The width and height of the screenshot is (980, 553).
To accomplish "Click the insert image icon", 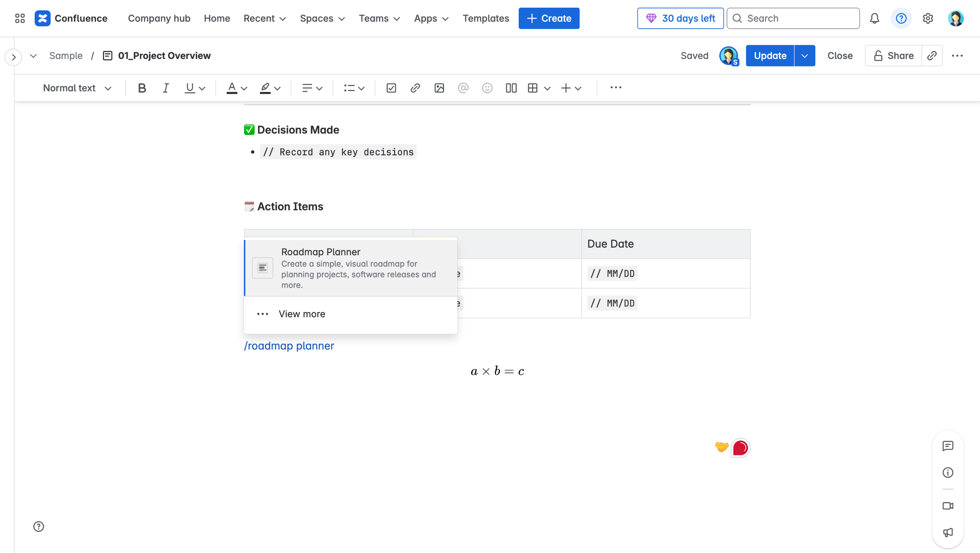I will (x=439, y=88).
